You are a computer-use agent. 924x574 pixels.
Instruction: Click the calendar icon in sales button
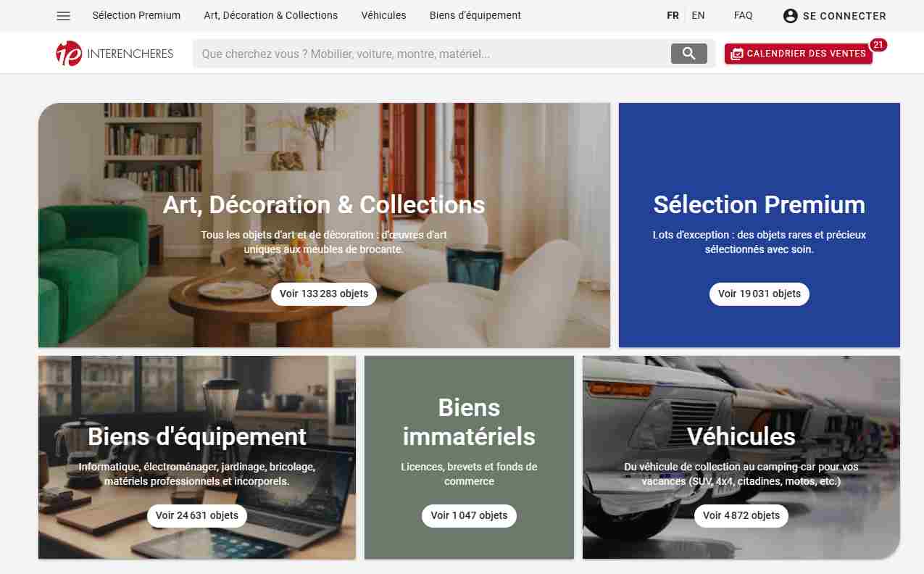click(x=737, y=54)
